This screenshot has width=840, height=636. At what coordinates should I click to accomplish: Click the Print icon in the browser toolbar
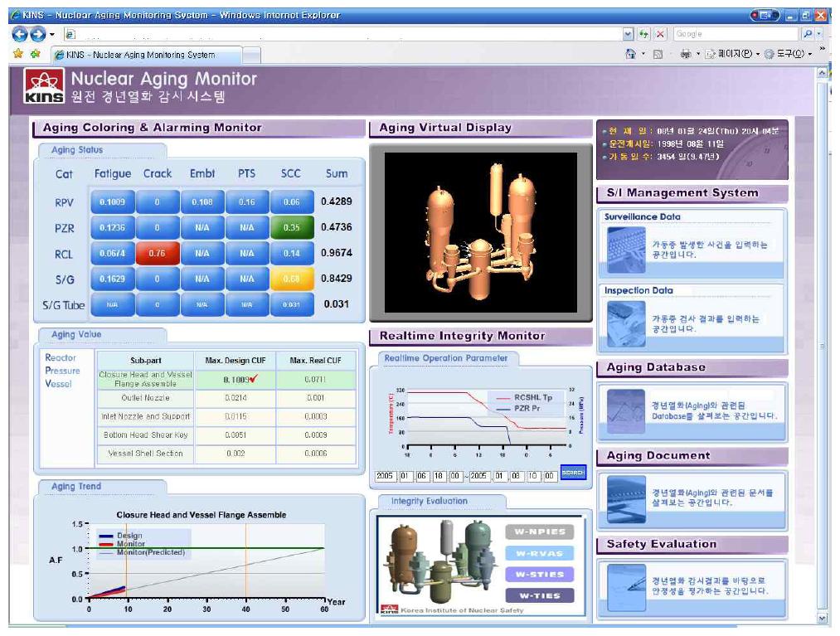(685, 55)
